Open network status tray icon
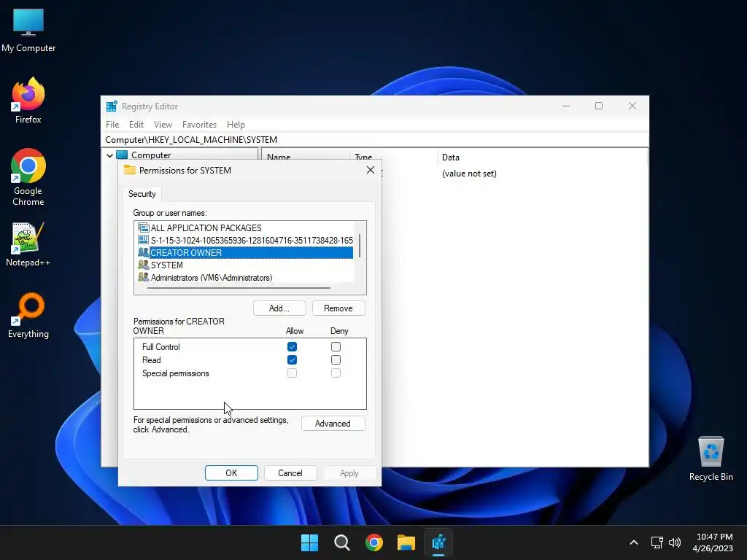Viewport: 747px width, 560px height. (x=657, y=542)
